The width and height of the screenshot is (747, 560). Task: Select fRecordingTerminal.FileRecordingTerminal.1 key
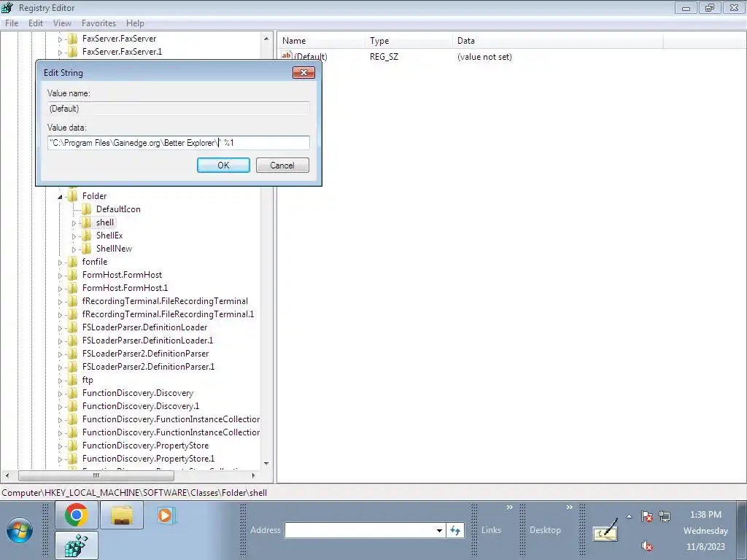coord(169,314)
